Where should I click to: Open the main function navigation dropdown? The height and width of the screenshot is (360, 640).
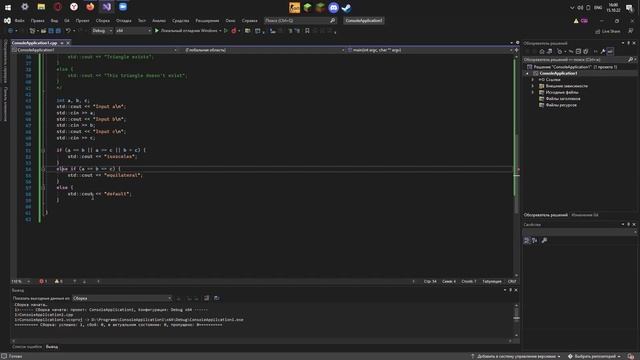[x=430, y=50]
